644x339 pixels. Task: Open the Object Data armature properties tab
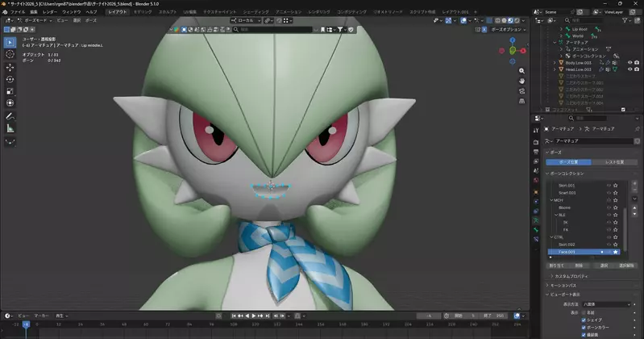coord(536,220)
